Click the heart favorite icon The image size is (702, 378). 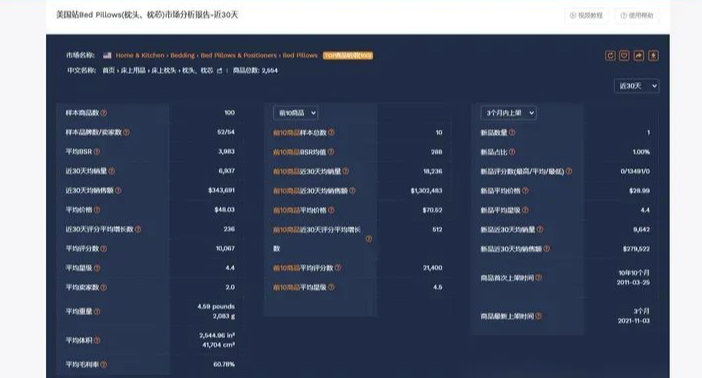(624, 56)
